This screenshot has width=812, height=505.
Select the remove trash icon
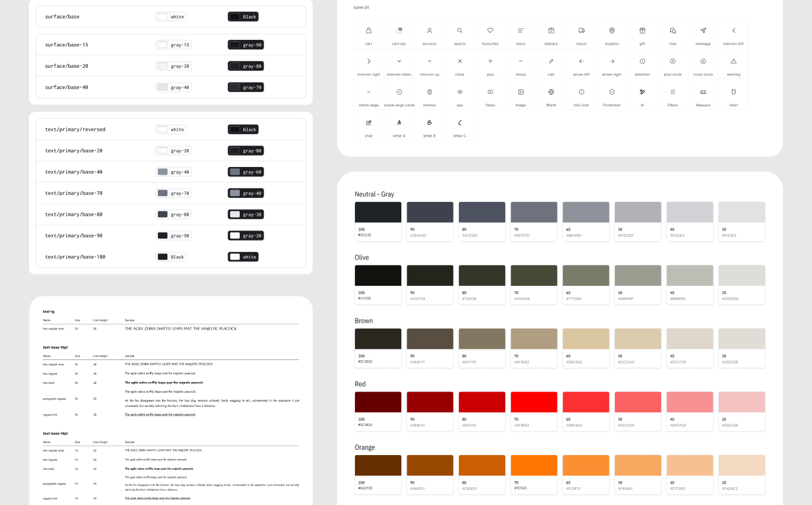(430, 92)
